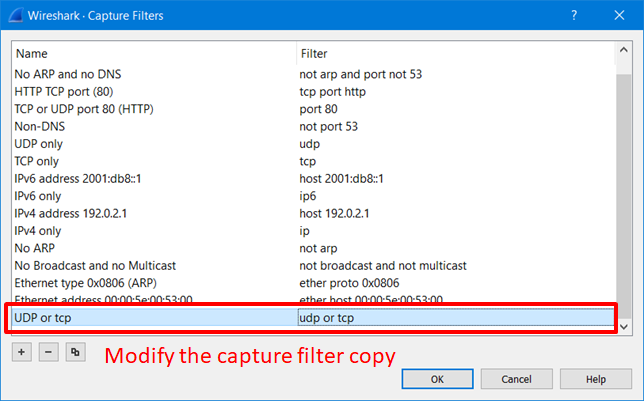The image size is (644, 401).
Task: Select the 'No ARP and no DNS' row
Action: tap(314, 74)
